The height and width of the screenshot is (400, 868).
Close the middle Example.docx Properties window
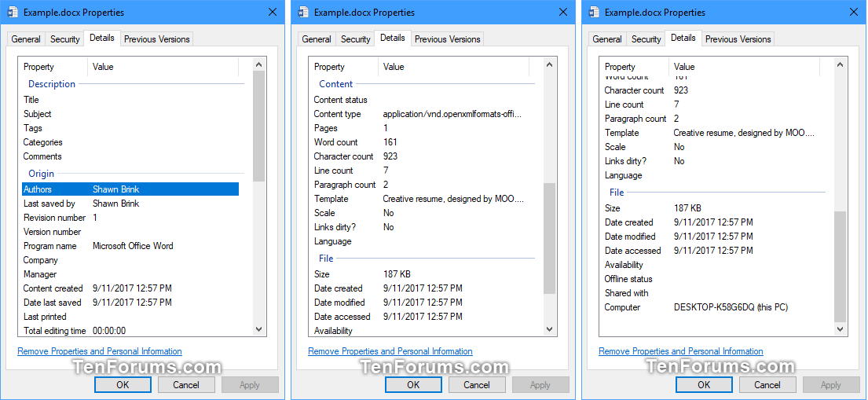click(562, 12)
